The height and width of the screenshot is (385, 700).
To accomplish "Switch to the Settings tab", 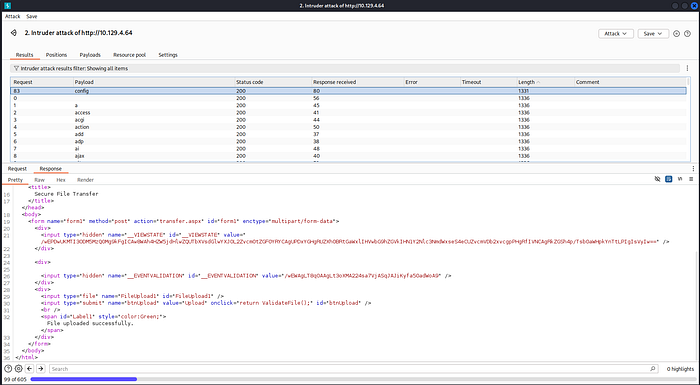I will point(168,54).
